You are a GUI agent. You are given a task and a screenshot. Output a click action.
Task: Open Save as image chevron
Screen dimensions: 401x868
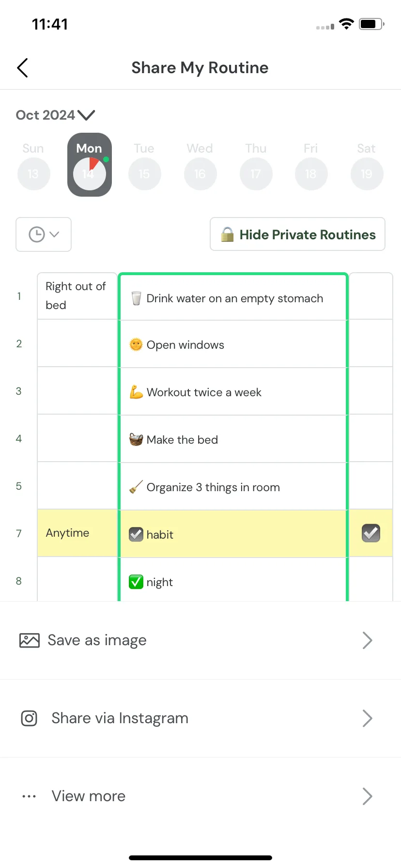click(x=367, y=640)
